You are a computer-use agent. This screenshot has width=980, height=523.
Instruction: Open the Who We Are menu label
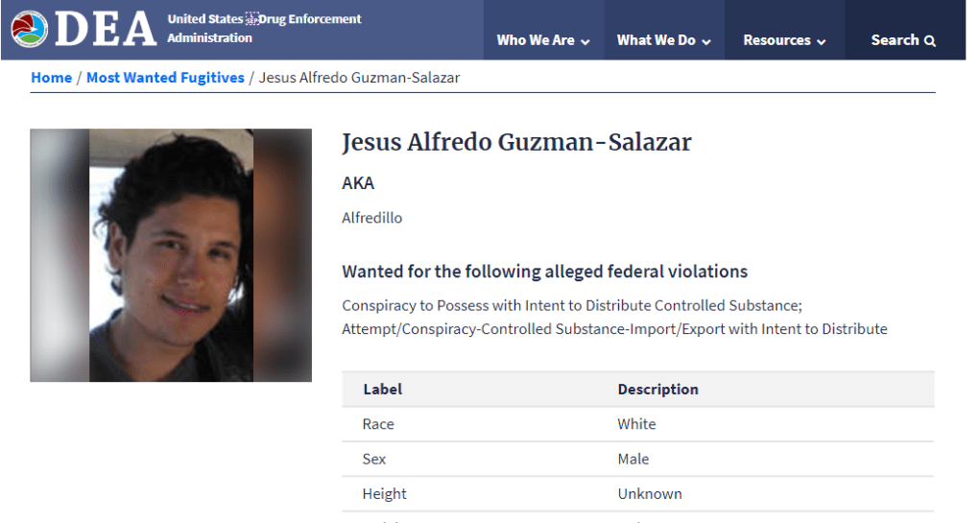536,40
